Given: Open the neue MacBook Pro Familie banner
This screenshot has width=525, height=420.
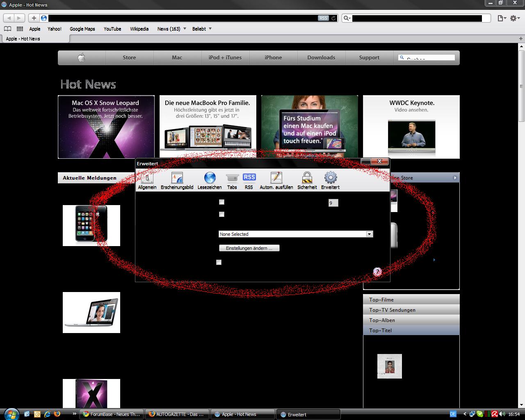Looking at the screenshot, I should (x=208, y=127).
